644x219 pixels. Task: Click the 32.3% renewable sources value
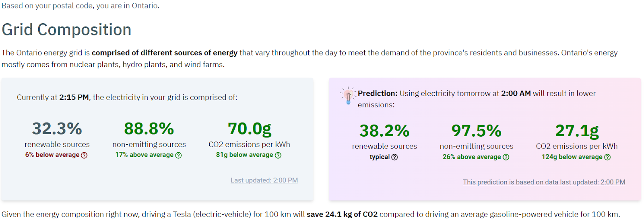(57, 129)
